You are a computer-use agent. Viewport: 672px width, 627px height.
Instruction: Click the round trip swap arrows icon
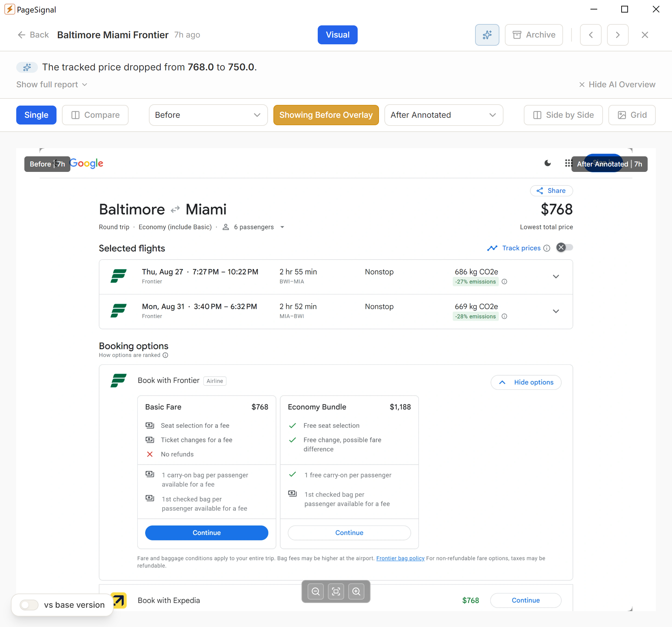pos(175,209)
